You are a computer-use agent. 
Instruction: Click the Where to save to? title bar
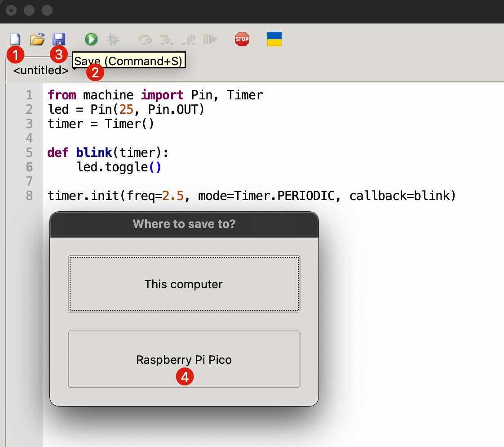[184, 224]
